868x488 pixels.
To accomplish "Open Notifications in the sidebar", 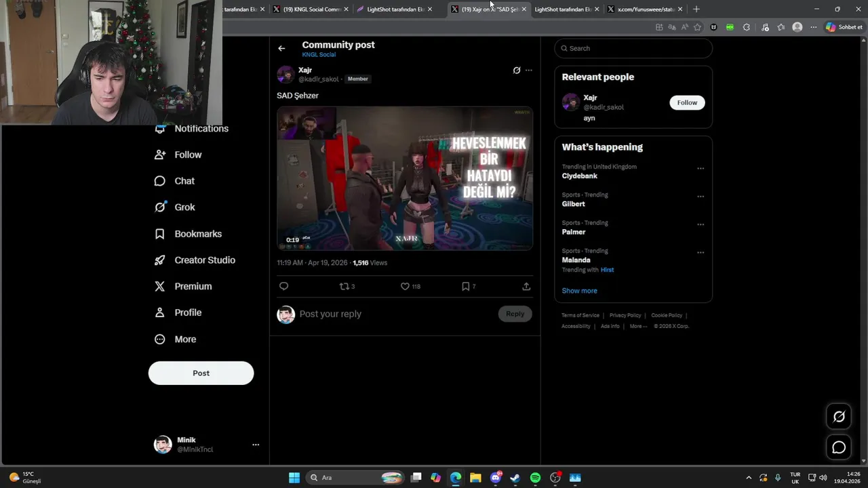I will (x=191, y=128).
